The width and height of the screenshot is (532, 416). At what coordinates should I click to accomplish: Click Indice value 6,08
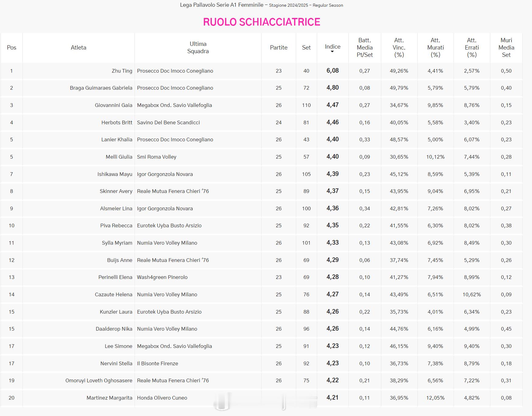pyautogui.click(x=332, y=70)
